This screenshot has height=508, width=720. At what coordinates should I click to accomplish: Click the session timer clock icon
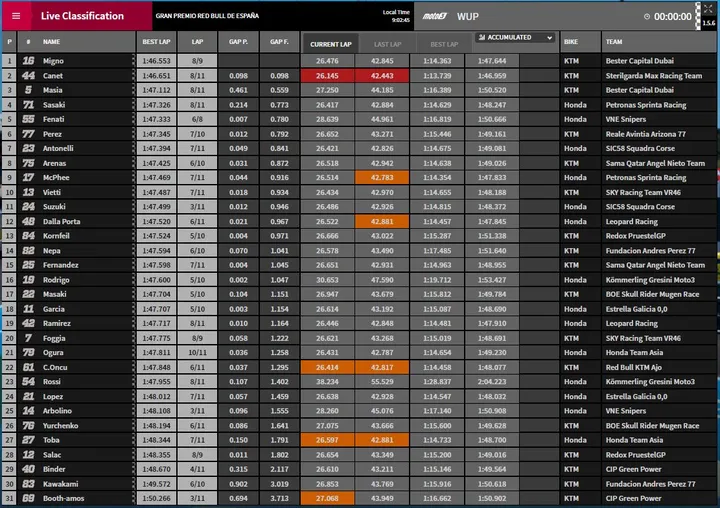click(647, 17)
